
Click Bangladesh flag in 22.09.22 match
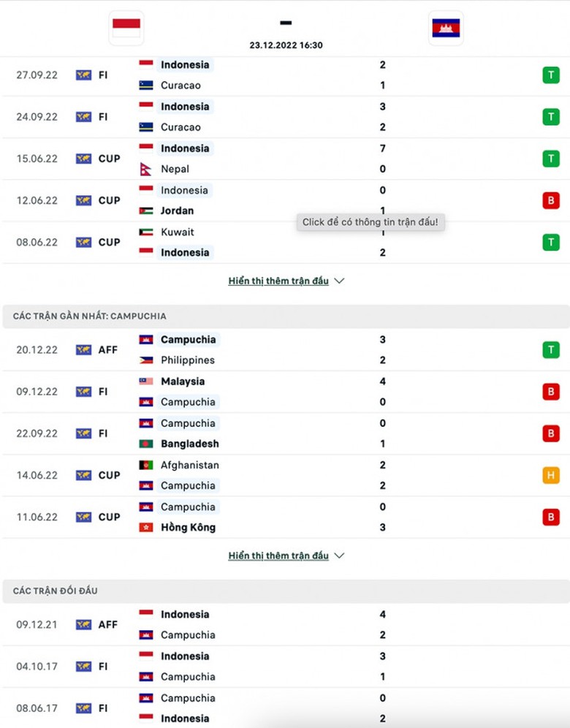146,444
